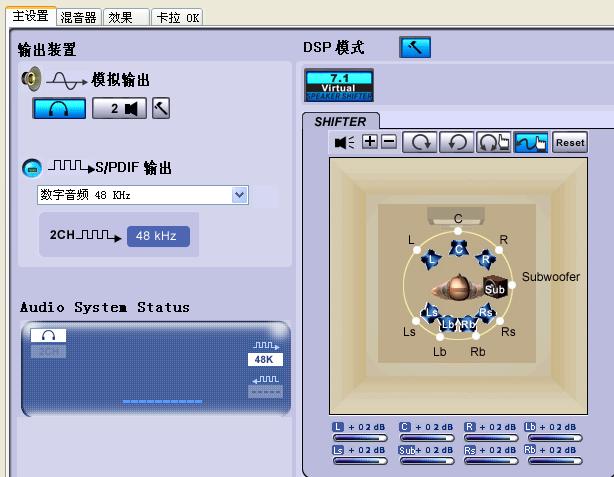This screenshot has width=614, height=477.
Task: Open the 数字音频 48 KHz dropdown
Action: click(x=239, y=195)
